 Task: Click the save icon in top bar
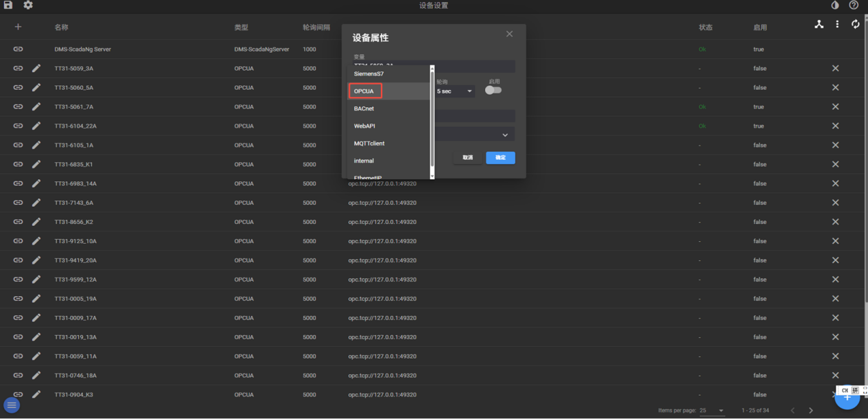pyautogui.click(x=8, y=5)
